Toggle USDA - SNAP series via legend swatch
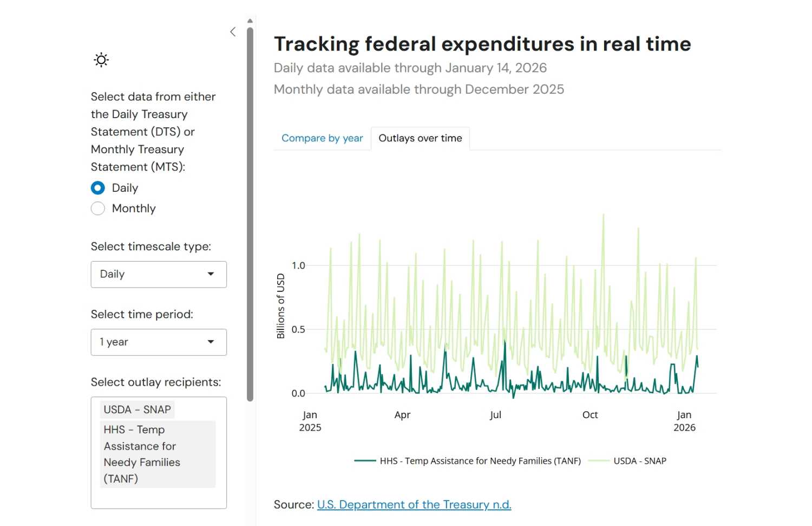This screenshot has width=812, height=526. point(599,461)
